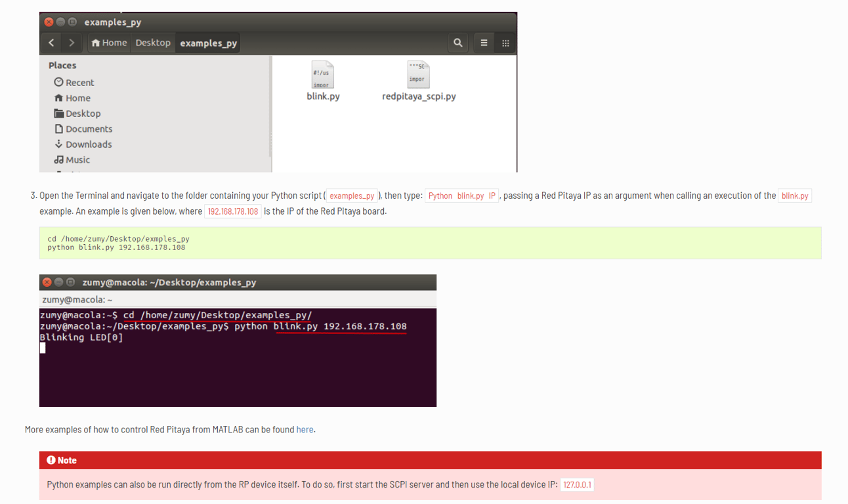Click the 192.168.178.108 inline code
Viewport: 848px width, 504px height.
coord(233,211)
